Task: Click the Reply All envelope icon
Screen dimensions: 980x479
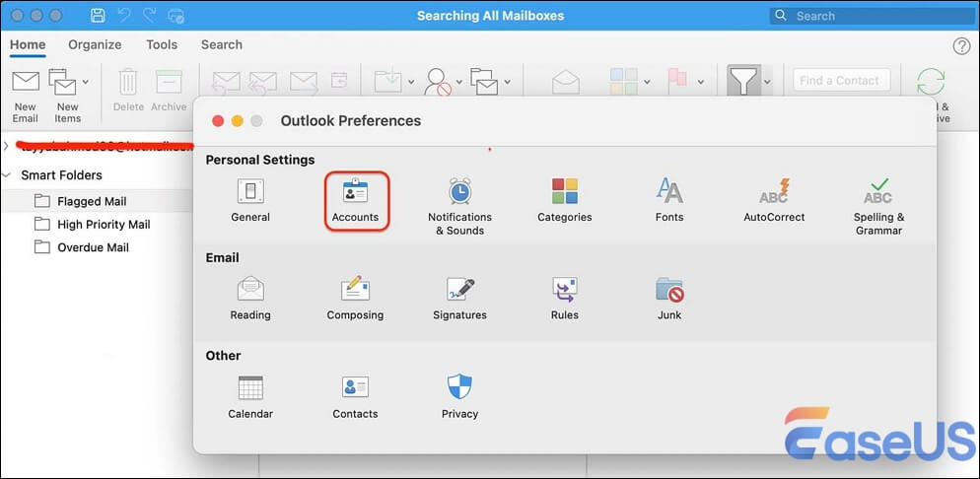Action: pyautogui.click(x=262, y=82)
